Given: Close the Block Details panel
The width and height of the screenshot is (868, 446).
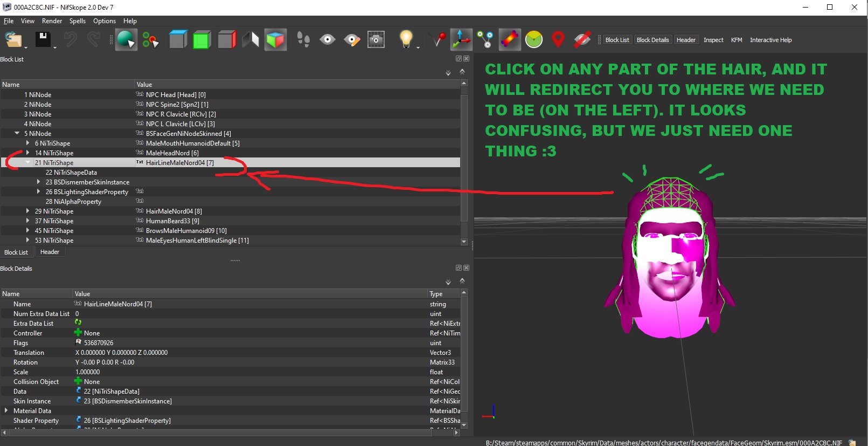Looking at the screenshot, I should click(466, 267).
